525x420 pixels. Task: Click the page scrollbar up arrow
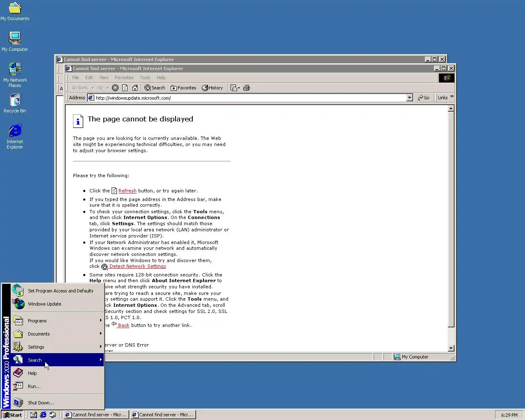point(451,109)
